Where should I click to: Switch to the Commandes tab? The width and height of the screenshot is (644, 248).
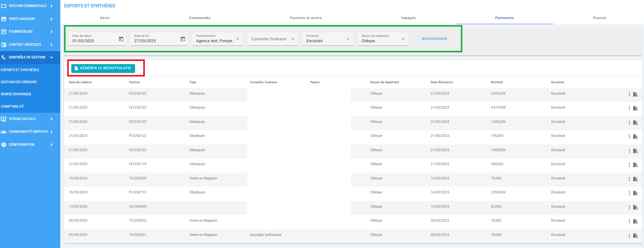point(200,18)
